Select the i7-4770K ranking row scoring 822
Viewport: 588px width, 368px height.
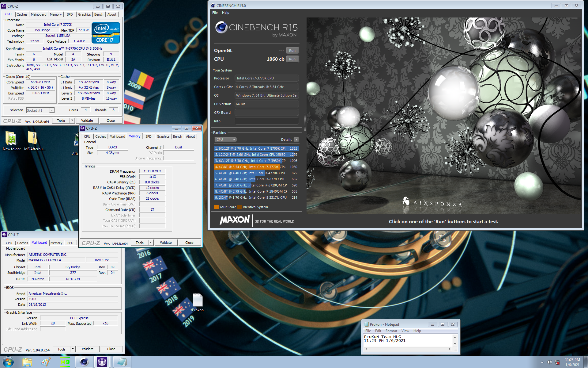(256, 173)
